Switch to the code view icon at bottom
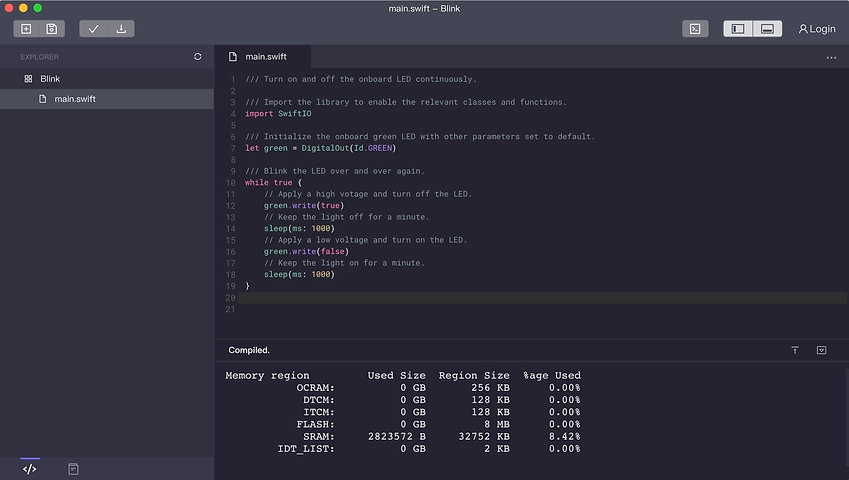Screen dimensions: 849x480 30,469
